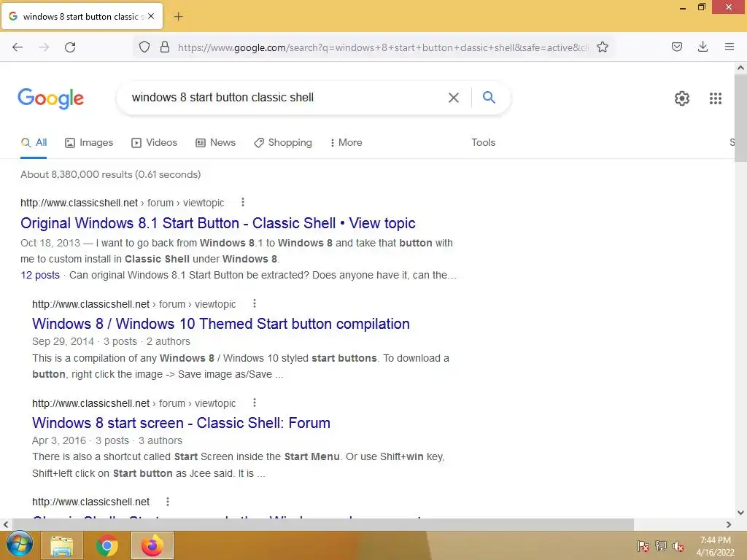The height and width of the screenshot is (560, 747).
Task: Click 'Sep 29, 2014 · 3 posts · 2 authors' line
Action: [111, 341]
